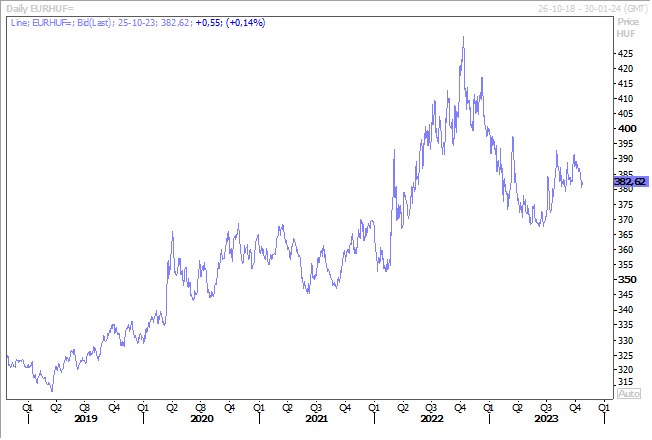Click the Q2 marker under 2020
This screenshot has width=652, height=440.
tap(172, 408)
